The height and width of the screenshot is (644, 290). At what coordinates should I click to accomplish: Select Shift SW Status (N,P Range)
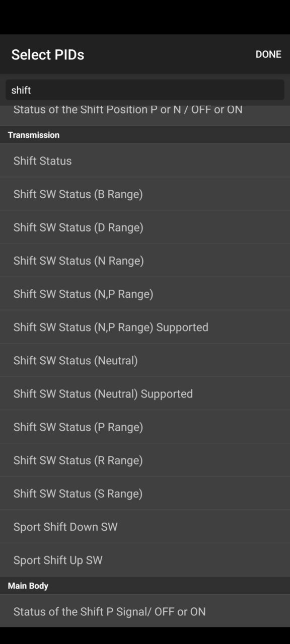click(145, 294)
